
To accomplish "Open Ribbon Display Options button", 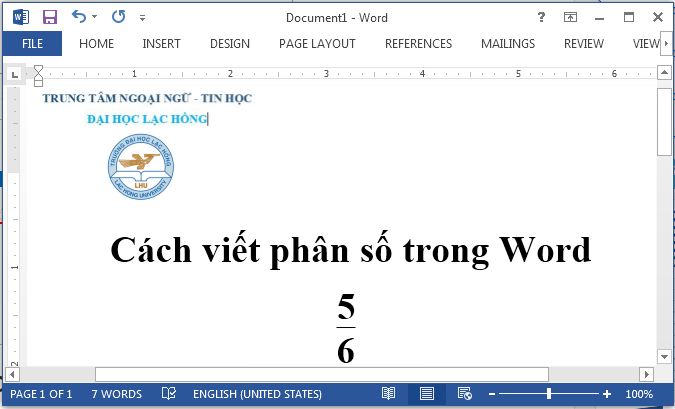I will pos(570,17).
